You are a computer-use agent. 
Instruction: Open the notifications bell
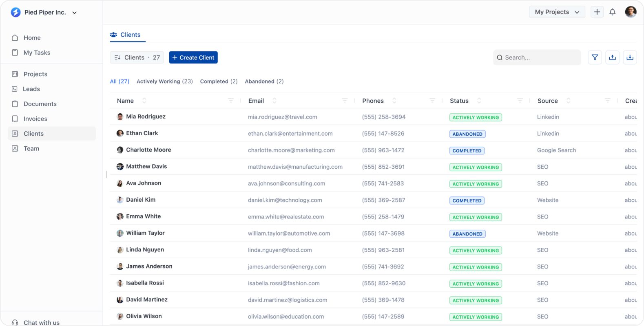pos(612,12)
